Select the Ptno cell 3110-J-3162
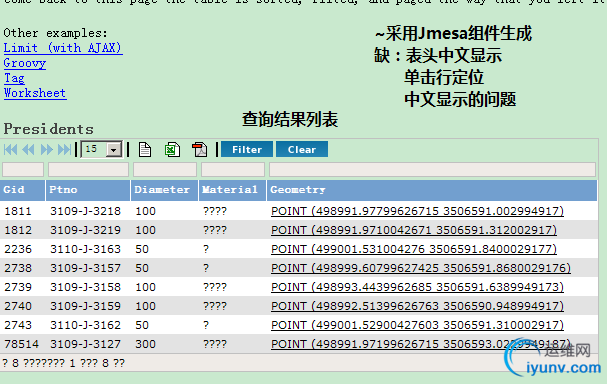Screen dimensions: 607x384 tap(86, 325)
